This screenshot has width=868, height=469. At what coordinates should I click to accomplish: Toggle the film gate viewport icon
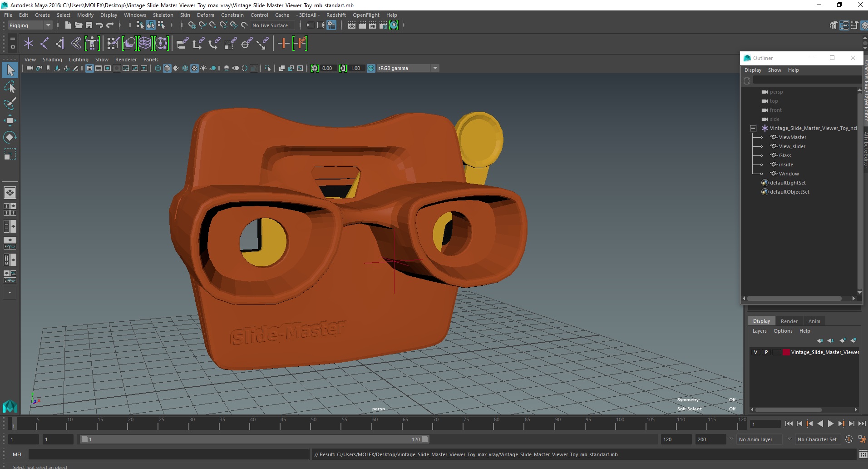coord(99,68)
